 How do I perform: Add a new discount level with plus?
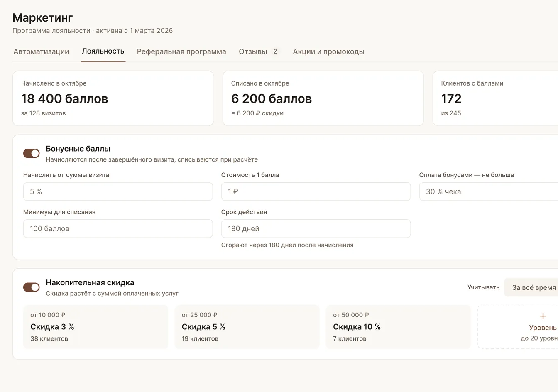(543, 316)
